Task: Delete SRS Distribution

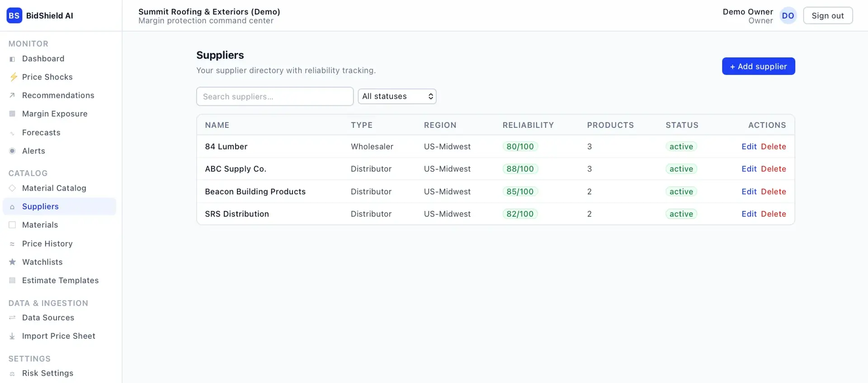Action: click(x=774, y=214)
